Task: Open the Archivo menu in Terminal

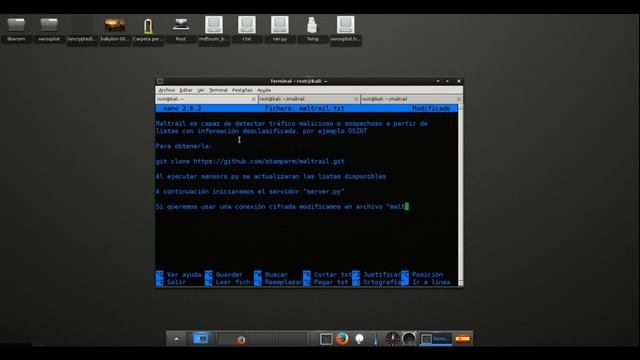Action: click(167, 90)
